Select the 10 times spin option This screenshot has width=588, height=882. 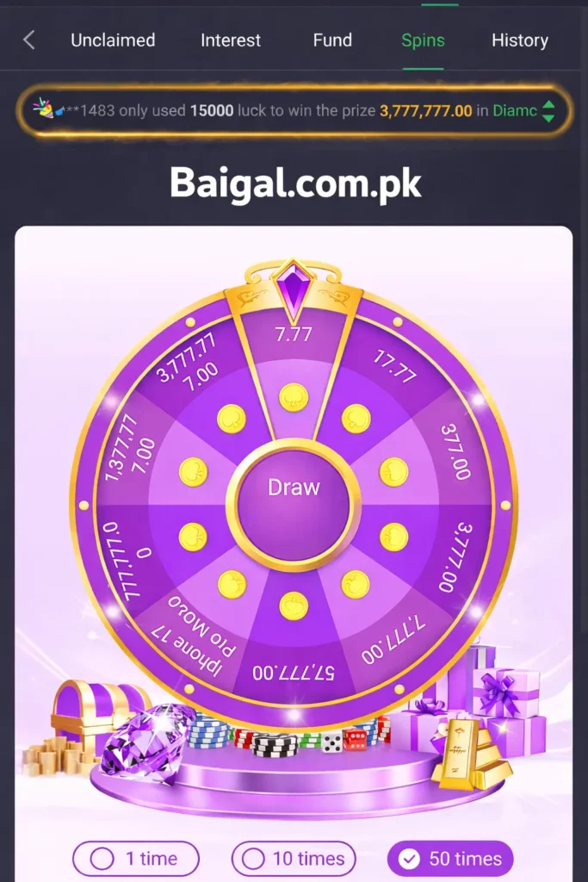coord(294,859)
